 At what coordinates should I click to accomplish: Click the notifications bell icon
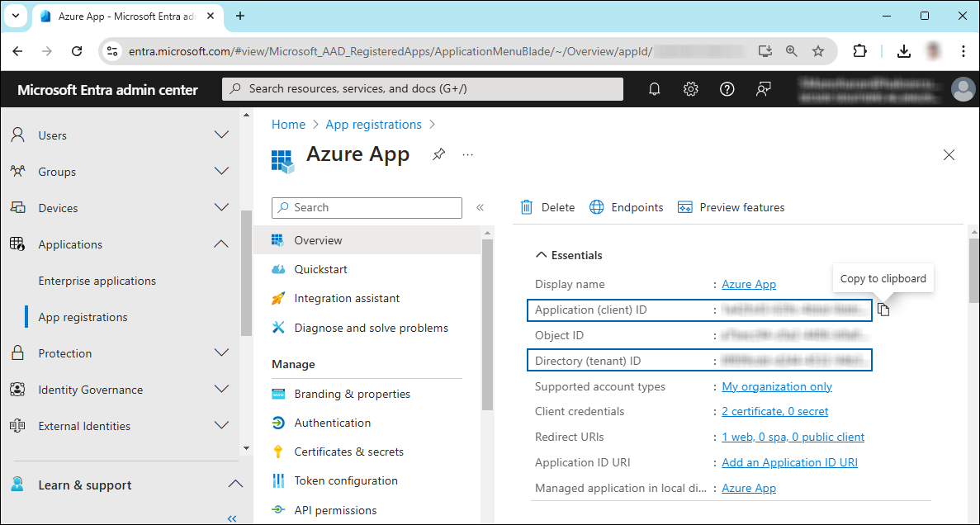point(655,89)
